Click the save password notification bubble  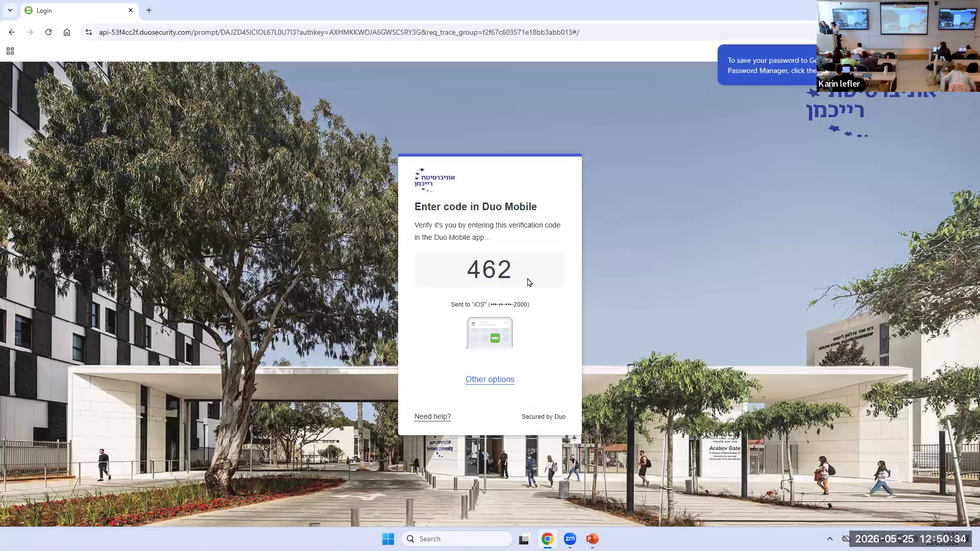(767, 65)
